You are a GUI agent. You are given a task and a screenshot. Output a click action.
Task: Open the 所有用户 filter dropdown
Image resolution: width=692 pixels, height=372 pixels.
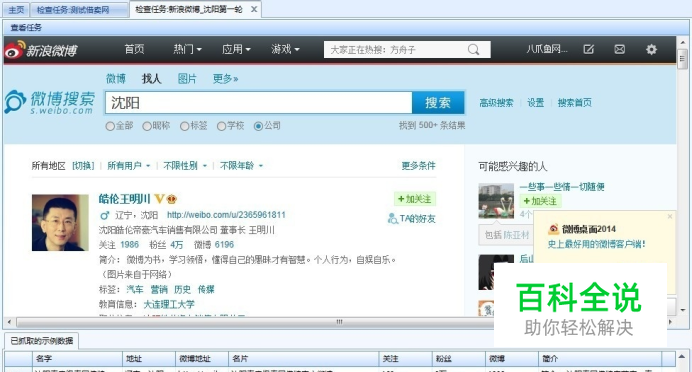128,166
